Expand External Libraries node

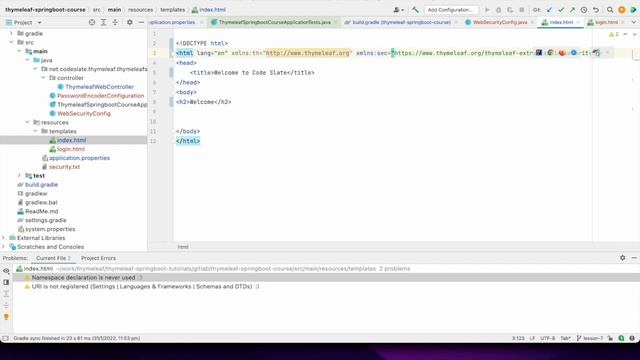coord(4,238)
